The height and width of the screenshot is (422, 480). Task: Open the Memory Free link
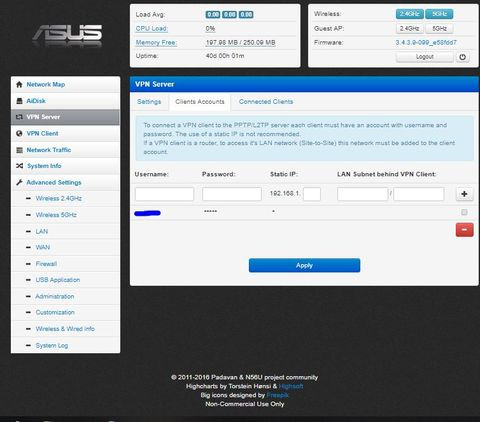(x=156, y=43)
